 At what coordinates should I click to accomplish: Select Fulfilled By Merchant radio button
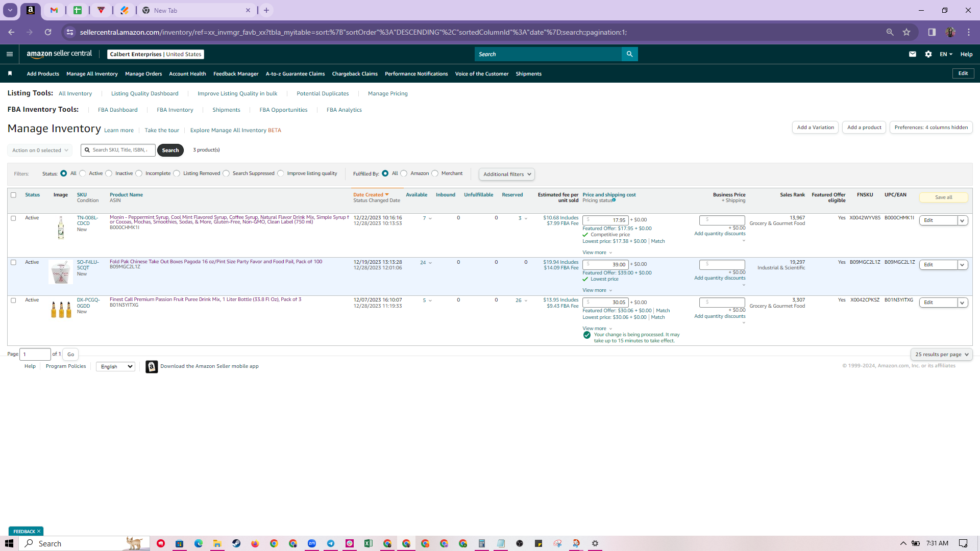point(435,173)
